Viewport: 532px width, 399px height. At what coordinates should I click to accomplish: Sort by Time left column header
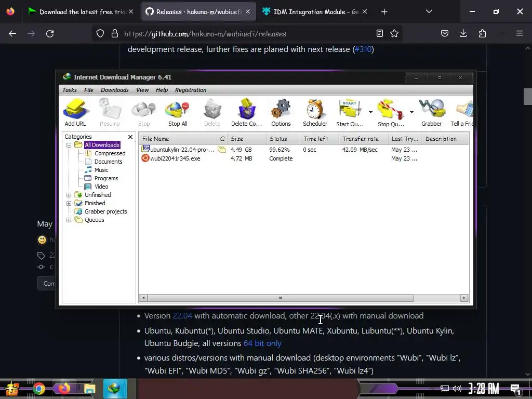tap(320, 139)
